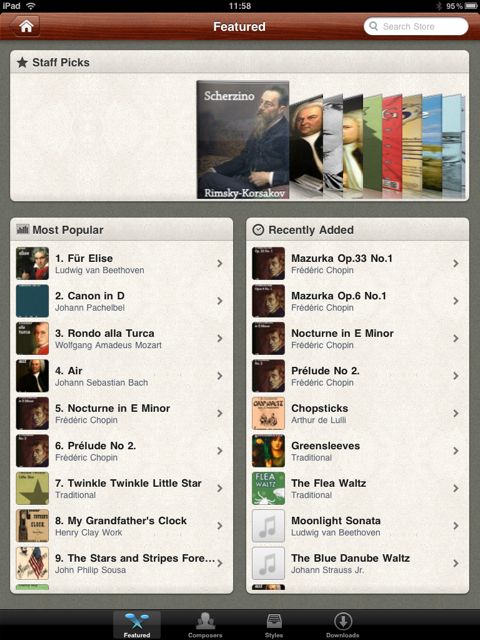
Task: Open Greensleeves via its arrow
Action: (x=456, y=451)
